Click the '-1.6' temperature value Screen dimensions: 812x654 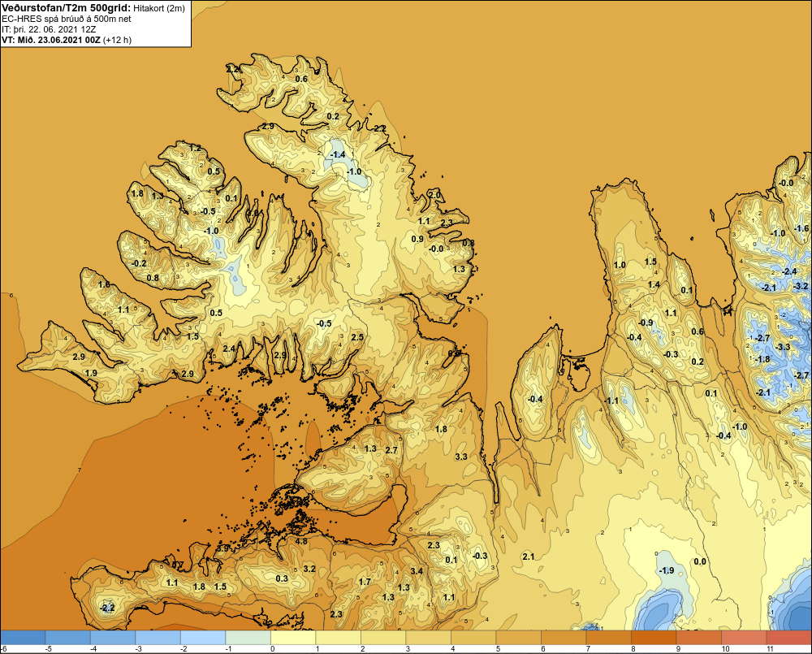(x=801, y=228)
